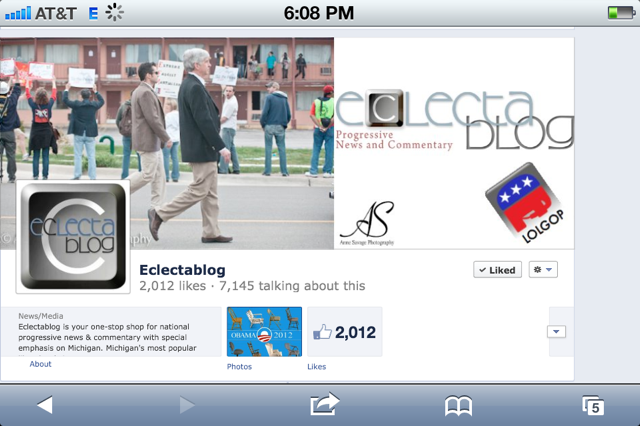The width and height of the screenshot is (640, 426).
Task: Toggle the Liked button off
Action: click(497, 270)
